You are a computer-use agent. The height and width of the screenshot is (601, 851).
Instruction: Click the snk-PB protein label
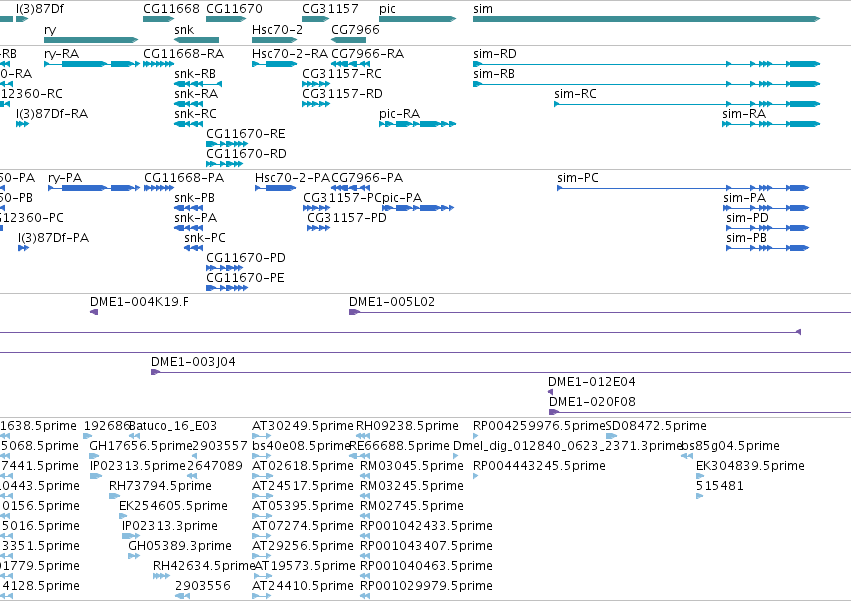pyautogui.click(x=194, y=198)
